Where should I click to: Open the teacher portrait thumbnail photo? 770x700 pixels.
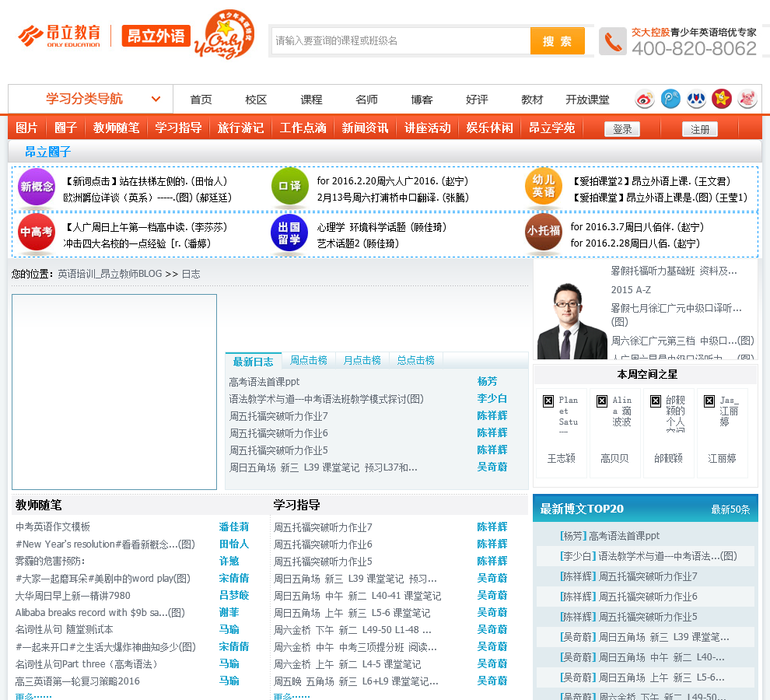coord(572,320)
